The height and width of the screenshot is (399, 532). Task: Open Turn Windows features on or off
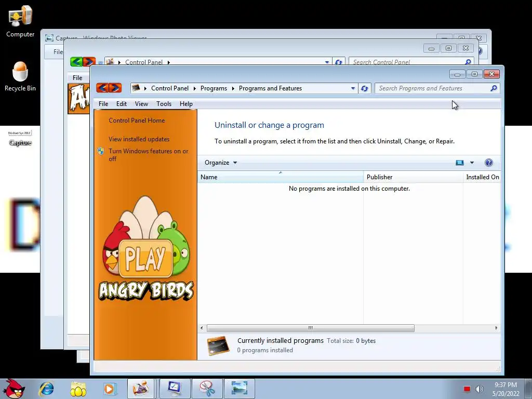148,155
